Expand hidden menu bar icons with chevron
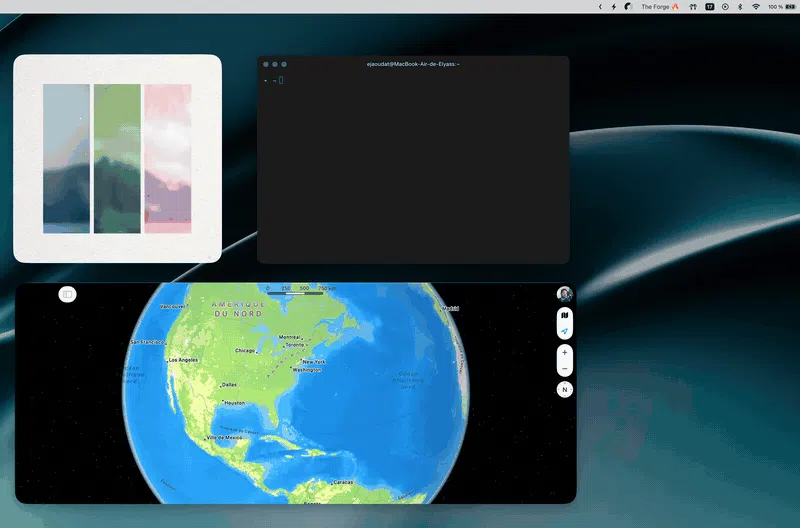 click(x=600, y=7)
